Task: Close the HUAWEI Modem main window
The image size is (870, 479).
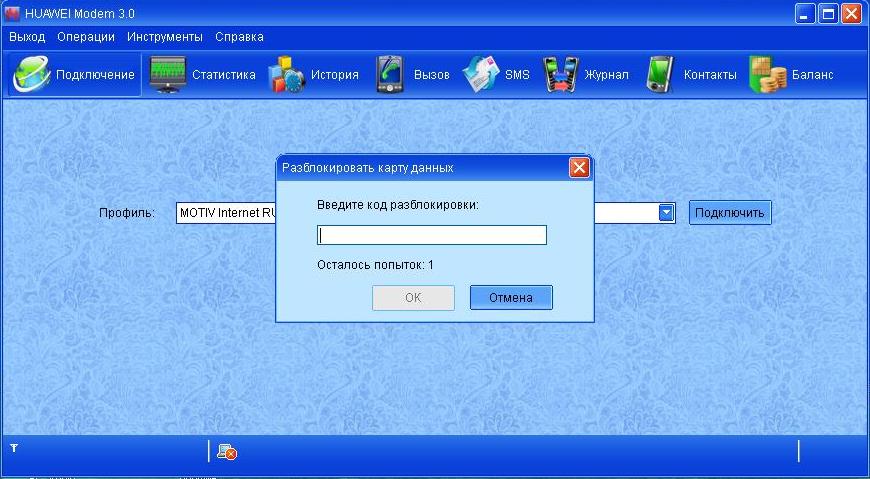Action: (852, 13)
